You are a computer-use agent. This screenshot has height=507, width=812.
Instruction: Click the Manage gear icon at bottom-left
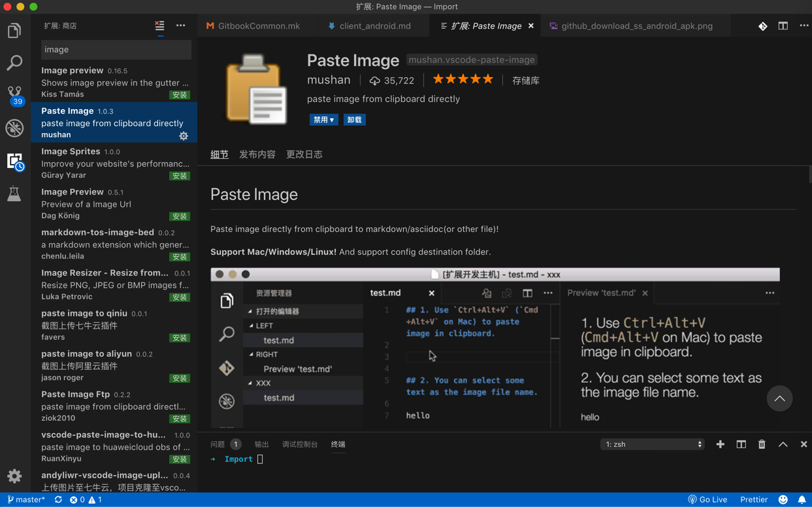point(14,476)
